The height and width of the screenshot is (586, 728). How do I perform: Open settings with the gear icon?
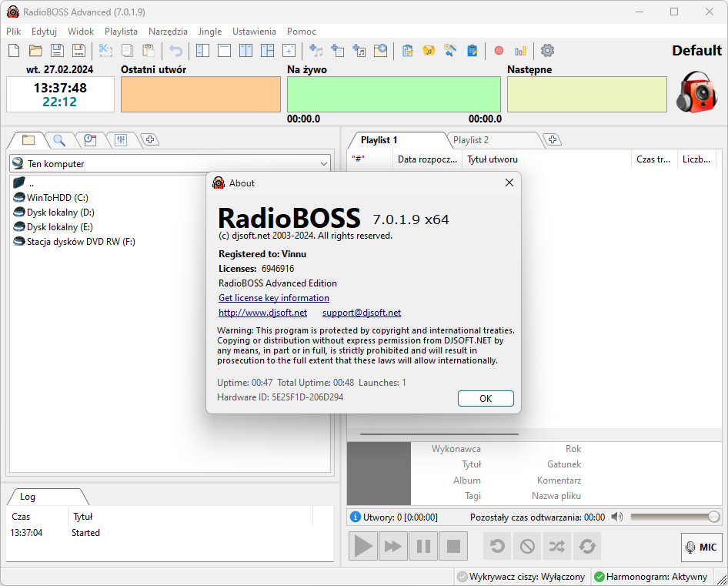tap(547, 50)
